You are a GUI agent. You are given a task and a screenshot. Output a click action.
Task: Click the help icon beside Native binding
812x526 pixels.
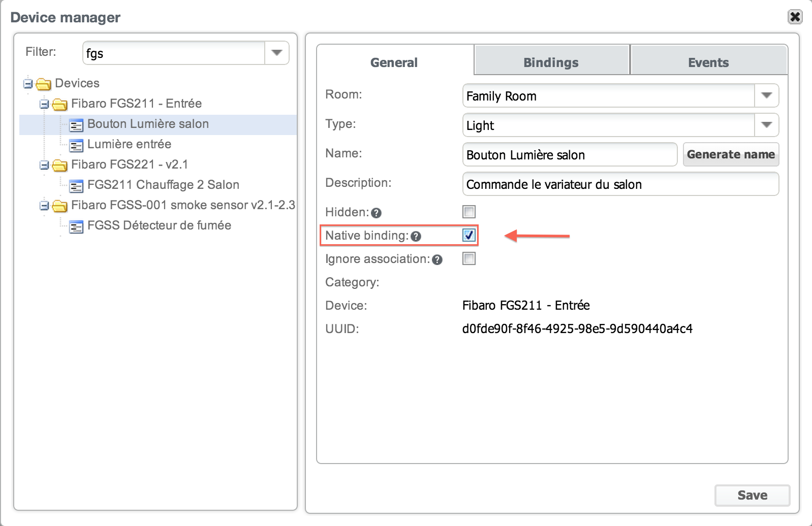[416, 237]
